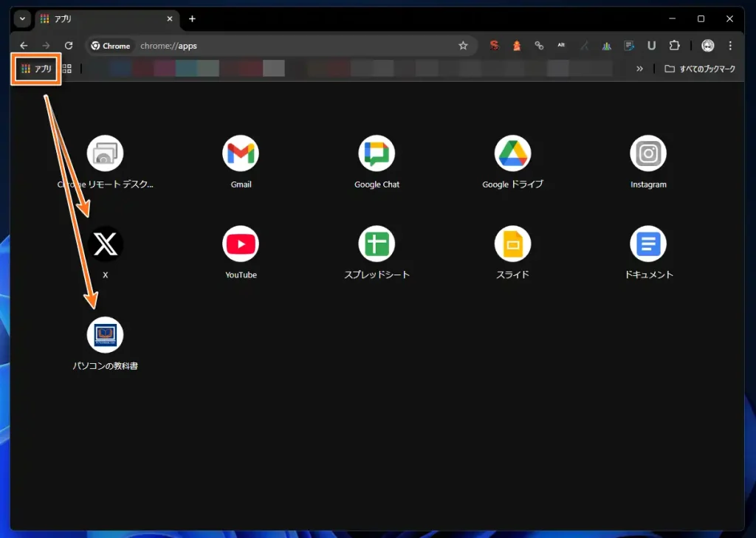Open the スライド app
756x538 pixels.
(x=512, y=244)
